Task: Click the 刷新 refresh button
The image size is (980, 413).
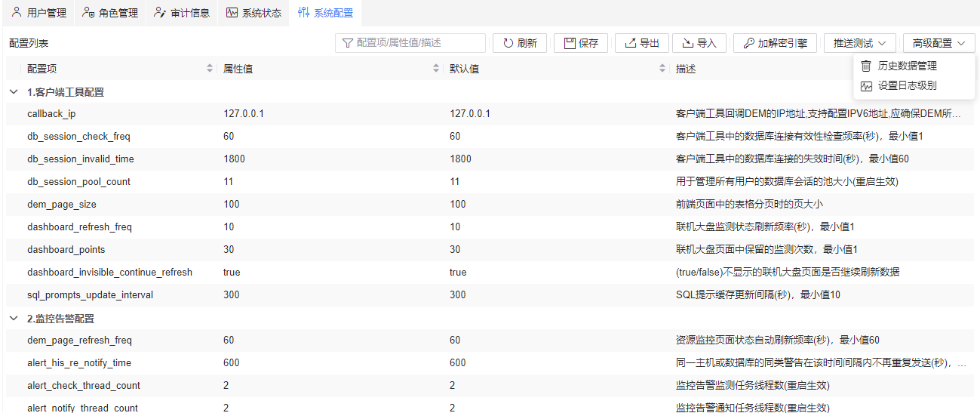Action: (520, 43)
